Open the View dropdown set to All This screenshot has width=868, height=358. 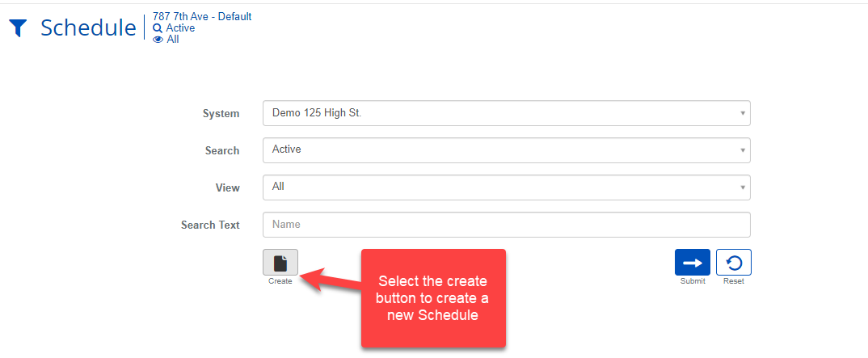506,187
